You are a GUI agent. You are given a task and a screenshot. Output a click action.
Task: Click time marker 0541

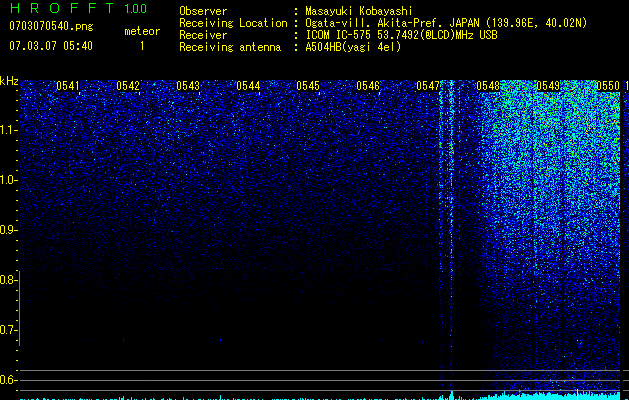tap(68, 86)
